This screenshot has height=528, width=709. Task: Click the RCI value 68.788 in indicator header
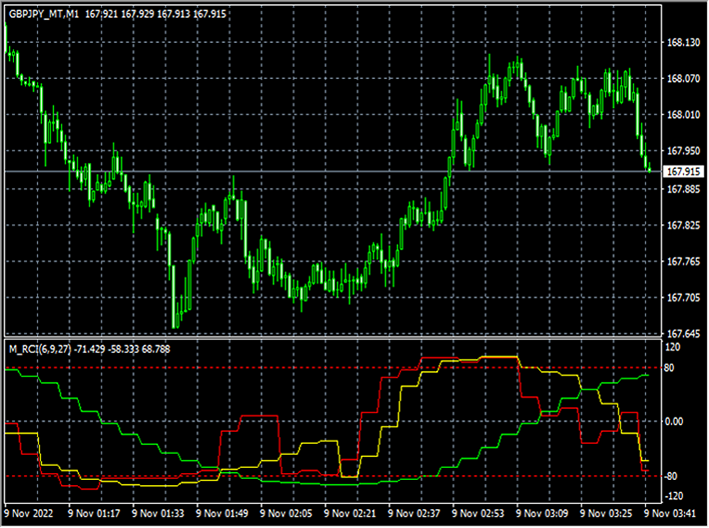point(156,349)
